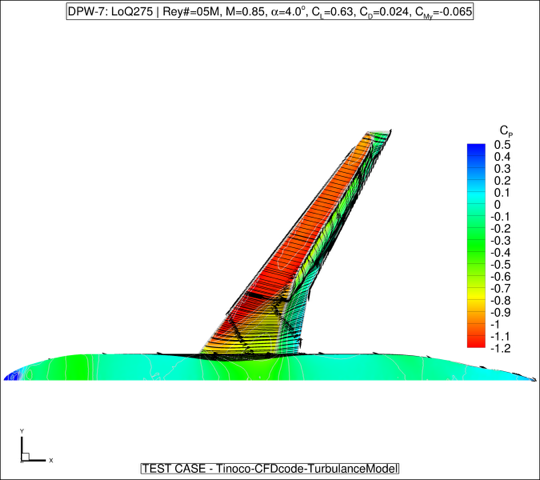Image resolution: width=540 pixels, height=480 pixels.
Task: Pick the green -0.4 band in legend
Action: [476, 252]
